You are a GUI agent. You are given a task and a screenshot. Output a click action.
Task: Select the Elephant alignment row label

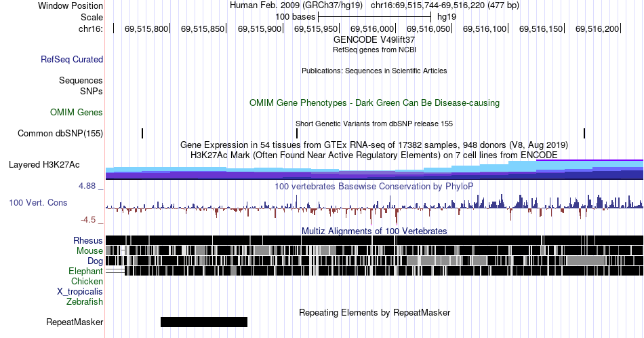pos(85,271)
